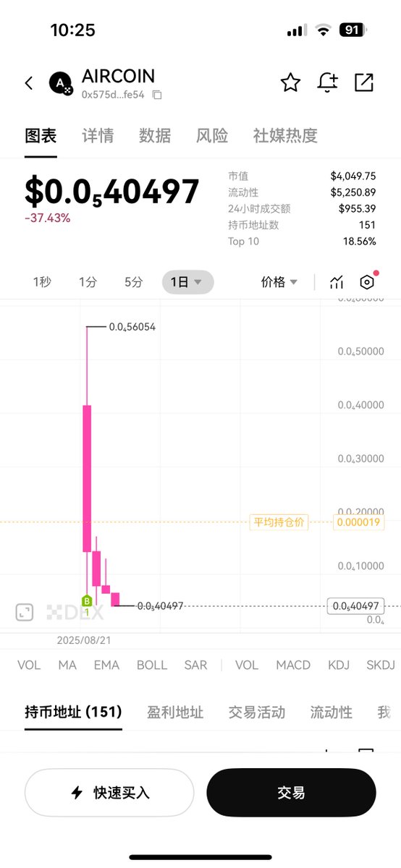This screenshot has width=401, height=868.
Task: Tap the share export icon
Action: tap(364, 82)
